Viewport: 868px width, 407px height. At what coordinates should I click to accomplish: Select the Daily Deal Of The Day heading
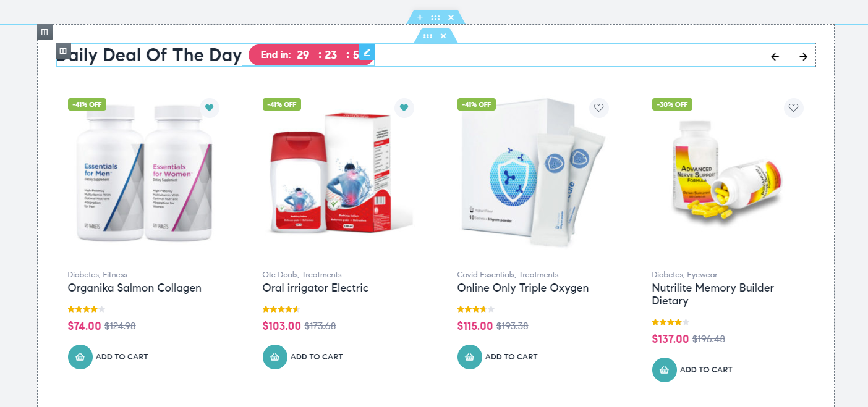pyautogui.click(x=149, y=55)
